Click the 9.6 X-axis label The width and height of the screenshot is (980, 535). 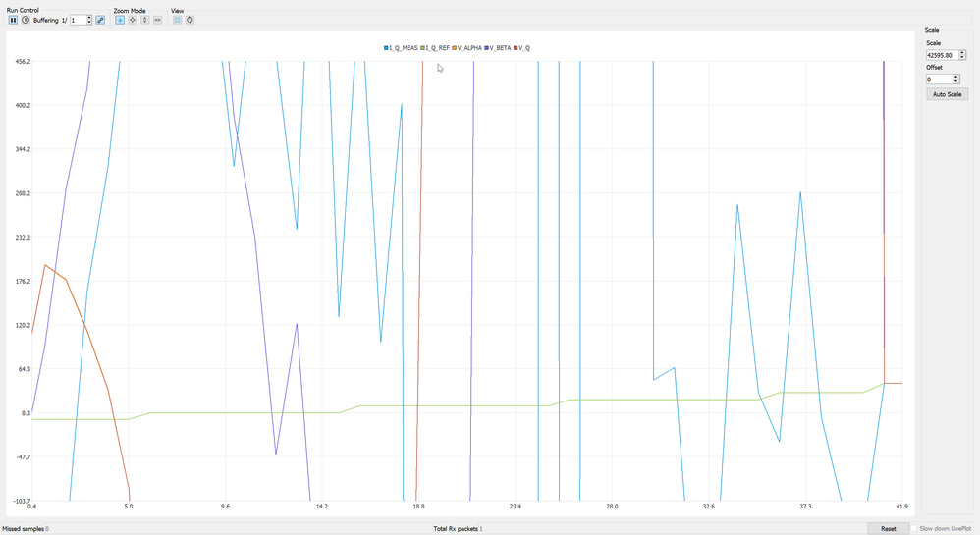tap(225, 507)
